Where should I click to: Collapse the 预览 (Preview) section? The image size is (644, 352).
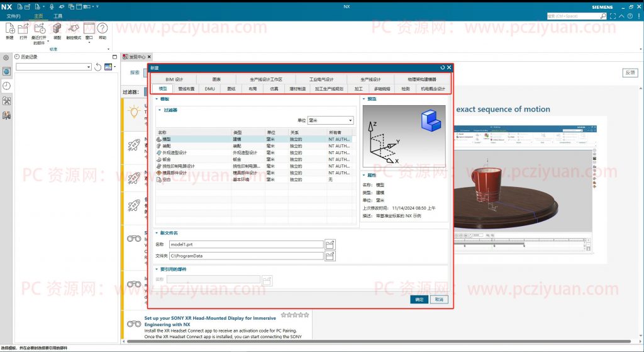pos(364,99)
